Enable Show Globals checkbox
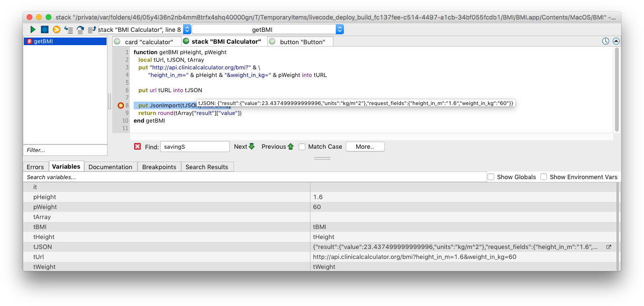 click(491, 177)
